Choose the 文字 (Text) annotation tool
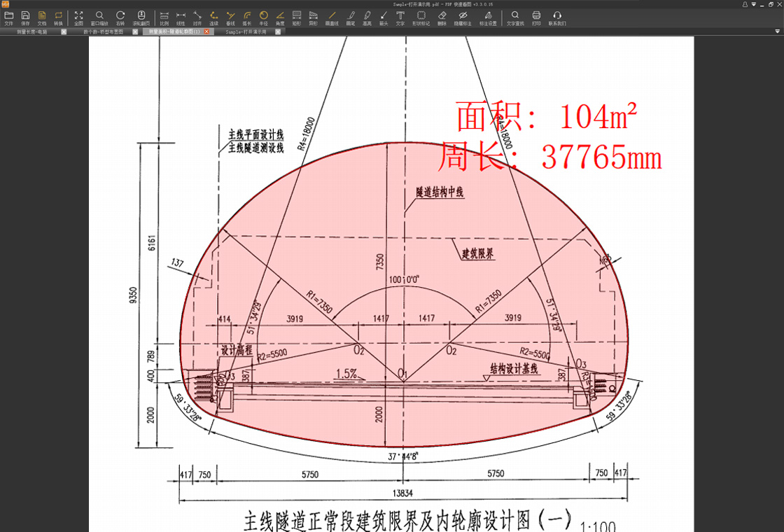This screenshot has width=784, height=532. [x=400, y=18]
